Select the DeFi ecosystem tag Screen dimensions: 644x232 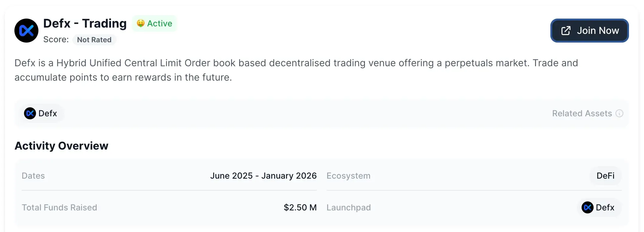tap(605, 176)
